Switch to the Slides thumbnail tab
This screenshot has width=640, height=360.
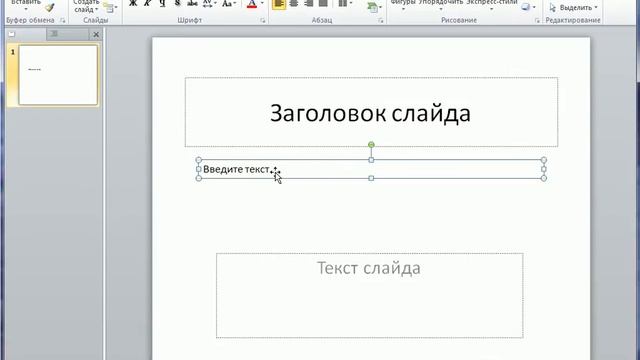coord(26,34)
